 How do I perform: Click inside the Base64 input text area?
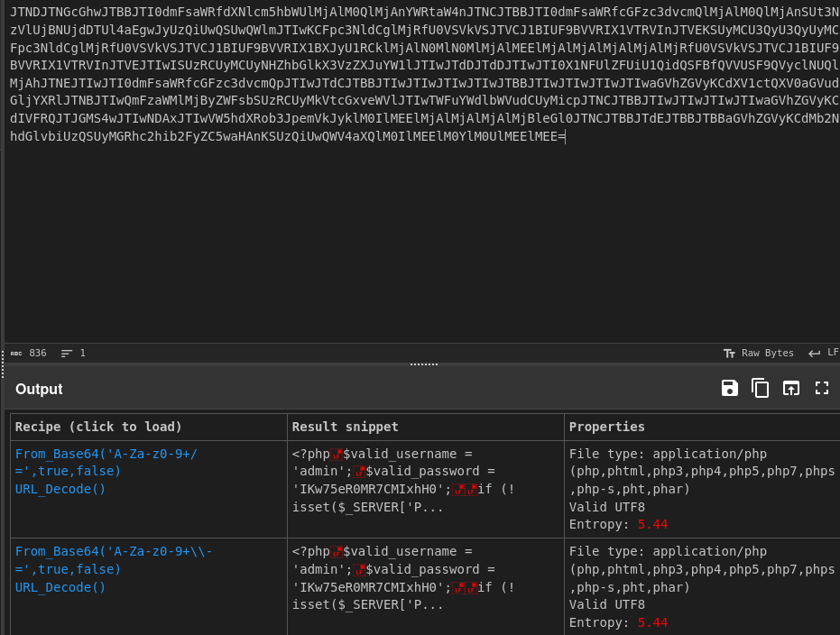[x=420, y=235]
